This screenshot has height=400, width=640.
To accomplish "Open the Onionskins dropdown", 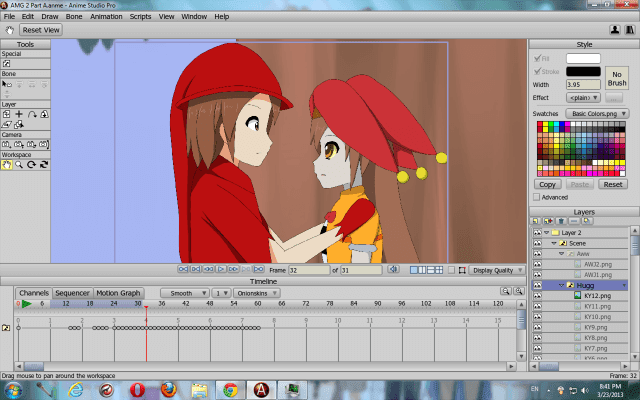I will [x=256, y=293].
